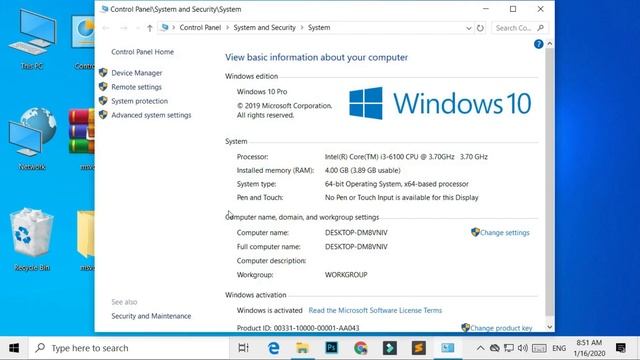This screenshot has width=640, height=360.
Task: Launch Microsoft Edge from taskbar
Action: (x=273, y=348)
